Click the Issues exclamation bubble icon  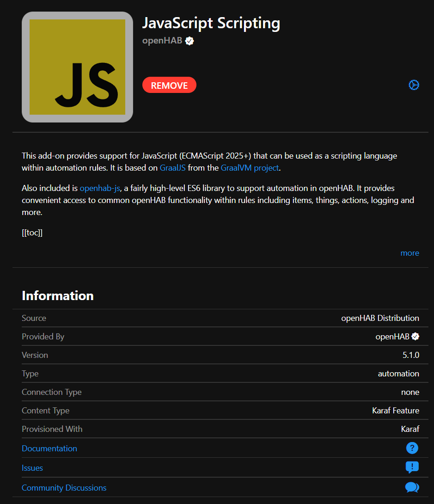(x=412, y=467)
